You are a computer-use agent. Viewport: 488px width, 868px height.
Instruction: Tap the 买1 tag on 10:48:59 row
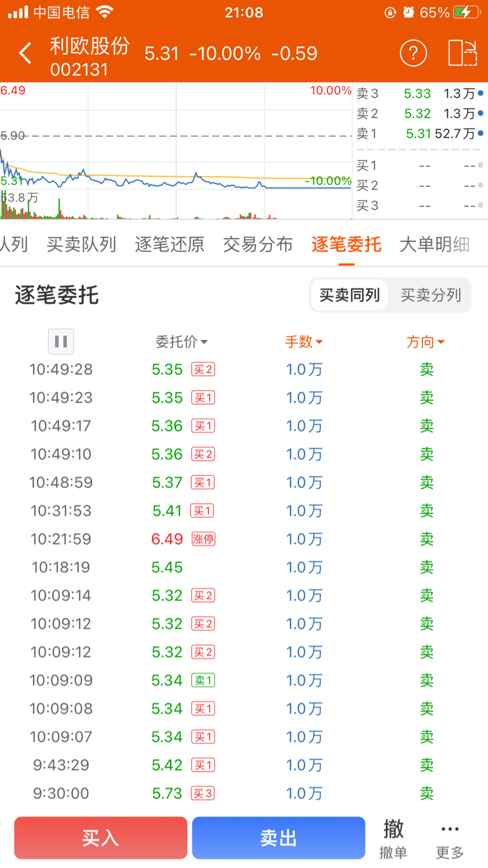[203, 482]
